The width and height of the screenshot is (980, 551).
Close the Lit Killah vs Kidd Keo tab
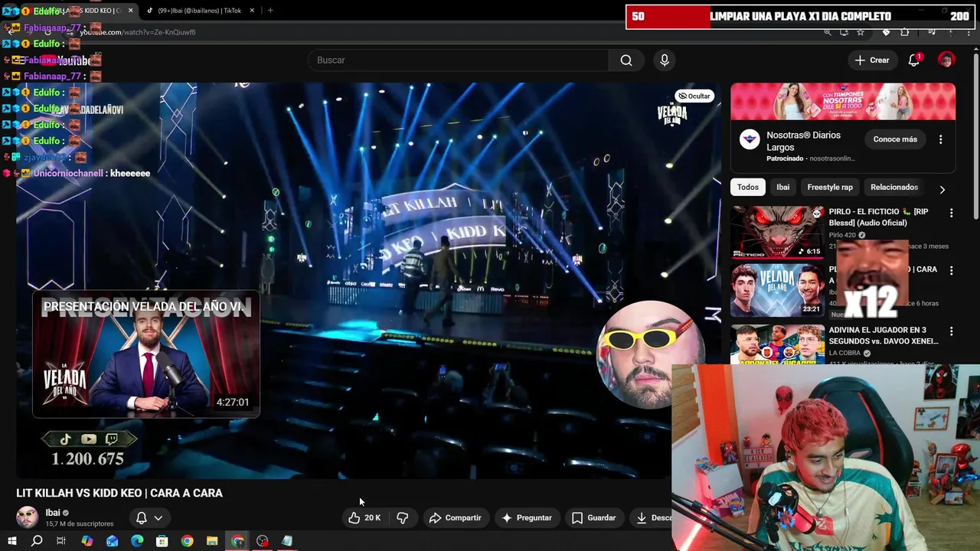point(130,11)
